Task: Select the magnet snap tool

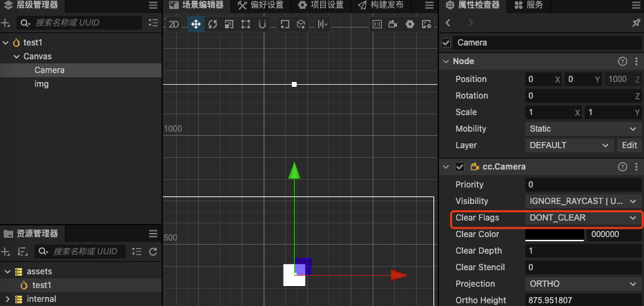Action: coord(262,24)
